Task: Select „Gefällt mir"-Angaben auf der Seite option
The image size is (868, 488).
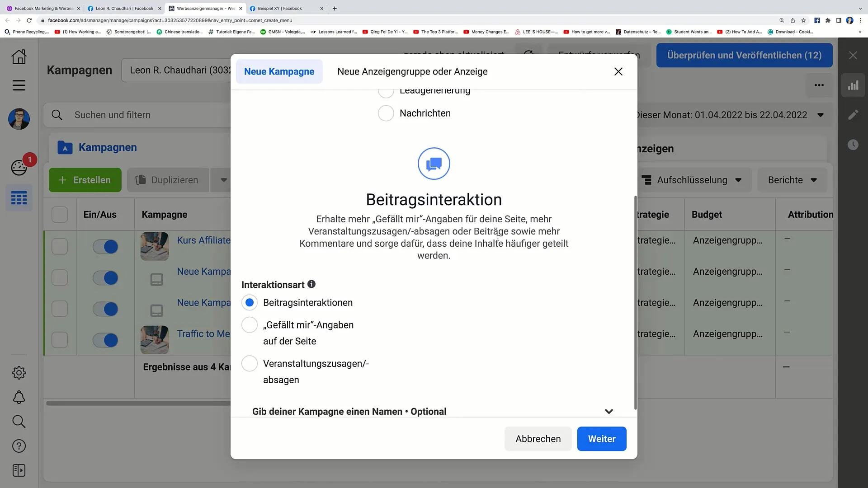Action: (x=250, y=325)
